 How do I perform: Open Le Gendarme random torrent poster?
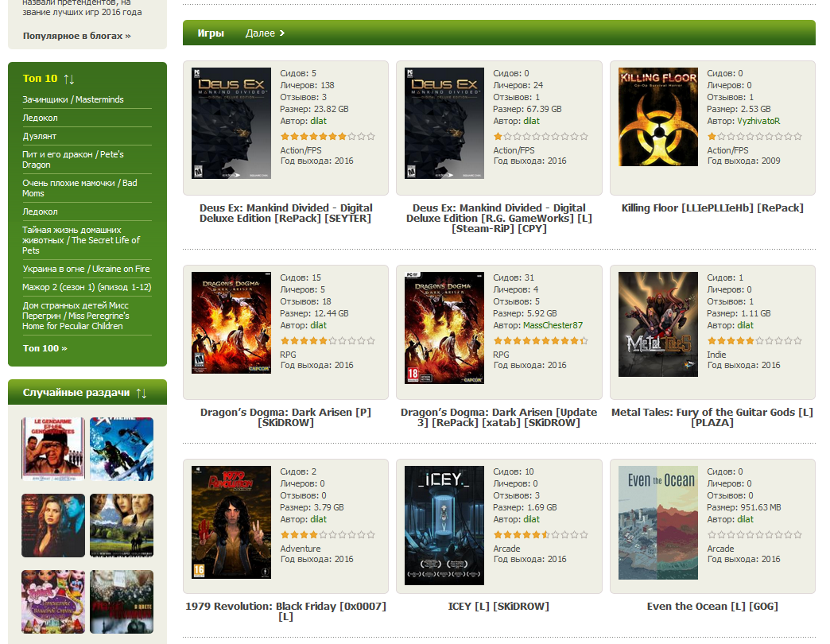53,448
